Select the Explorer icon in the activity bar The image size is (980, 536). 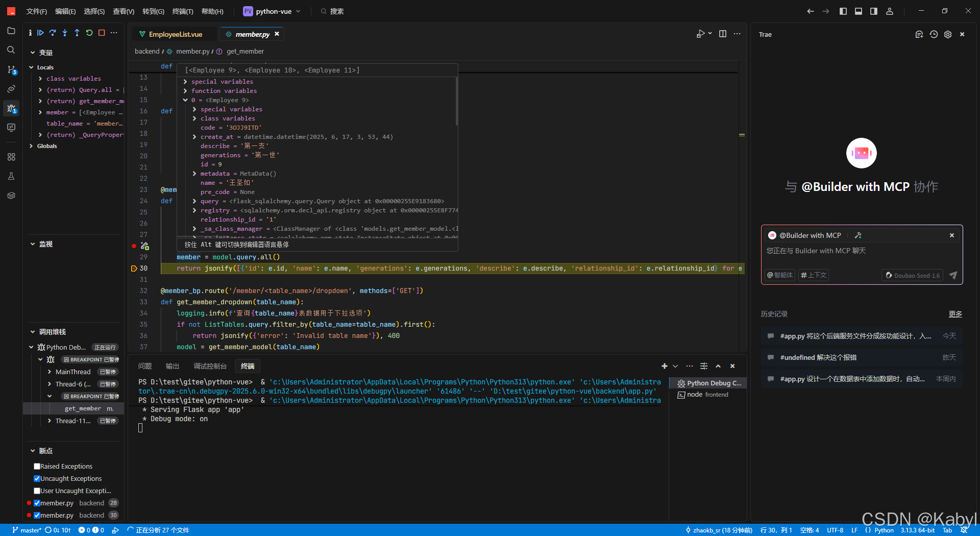coord(11,31)
